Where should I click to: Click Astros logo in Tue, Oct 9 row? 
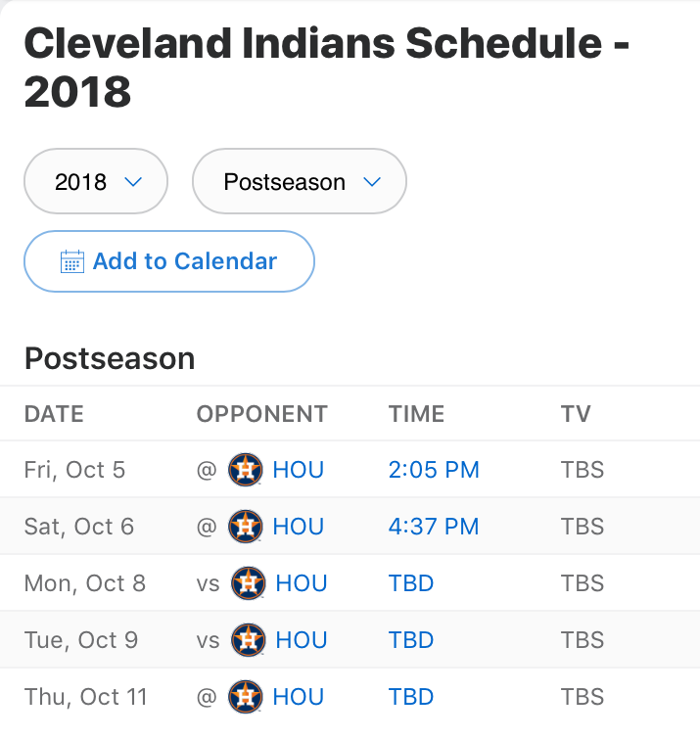(x=248, y=640)
